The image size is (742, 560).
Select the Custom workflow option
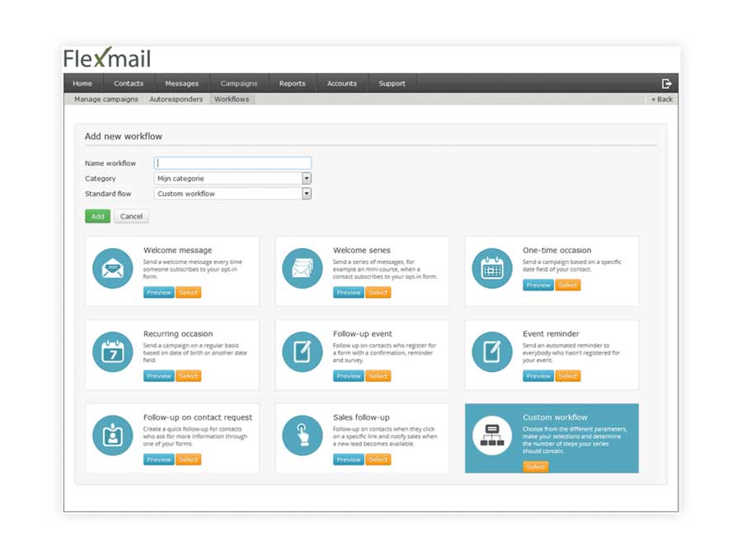(x=536, y=467)
